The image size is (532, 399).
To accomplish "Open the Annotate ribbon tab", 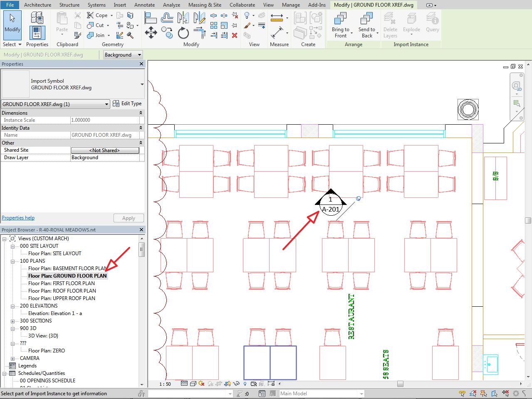I will pos(144,5).
